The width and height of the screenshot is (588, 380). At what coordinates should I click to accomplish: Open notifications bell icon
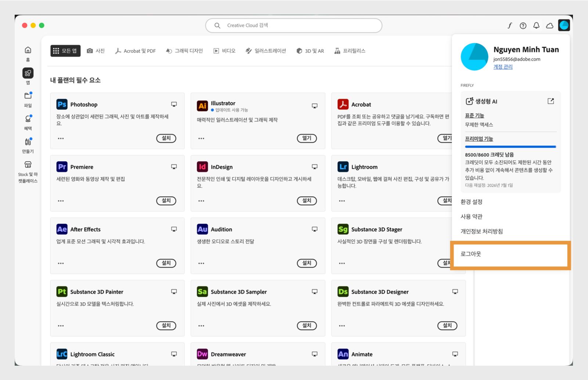[x=536, y=25]
